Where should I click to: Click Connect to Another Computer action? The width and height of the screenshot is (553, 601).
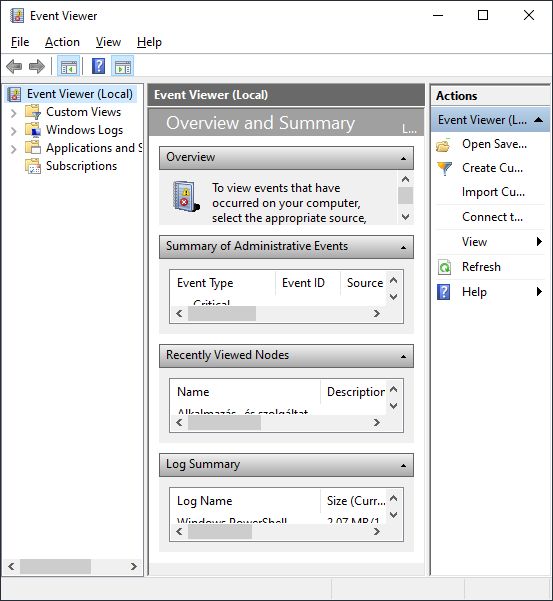pos(492,217)
